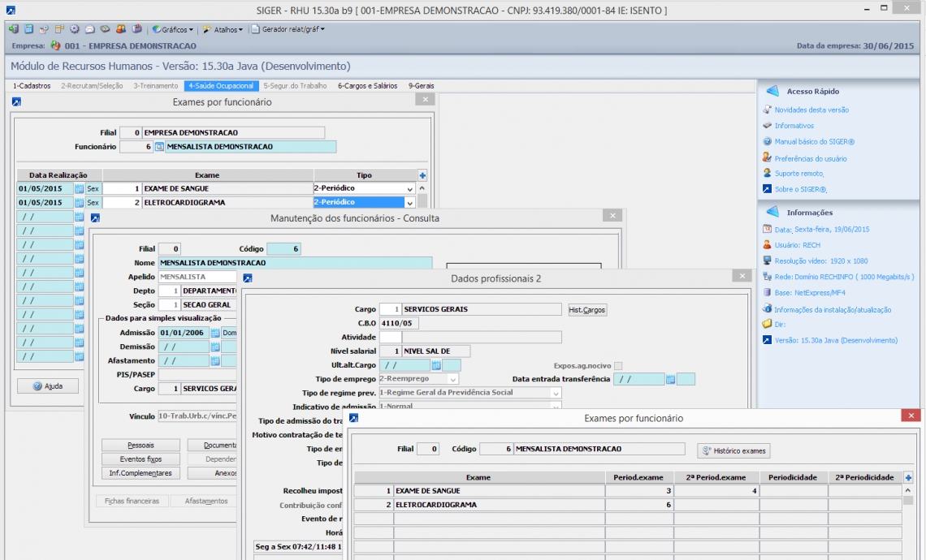
Task: Click calendar icon for first 01/05/2015 exam row
Action: [x=79, y=188]
